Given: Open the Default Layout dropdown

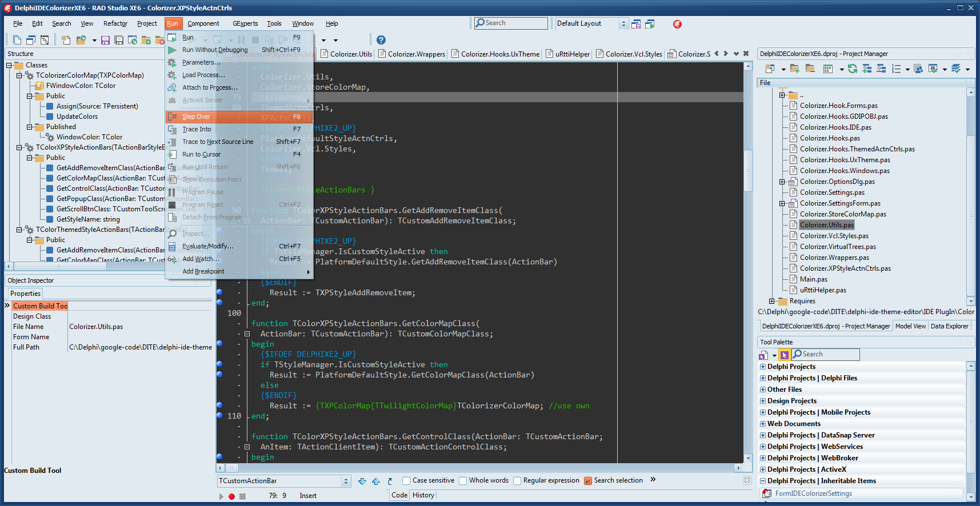Looking at the screenshot, I should (623, 23).
